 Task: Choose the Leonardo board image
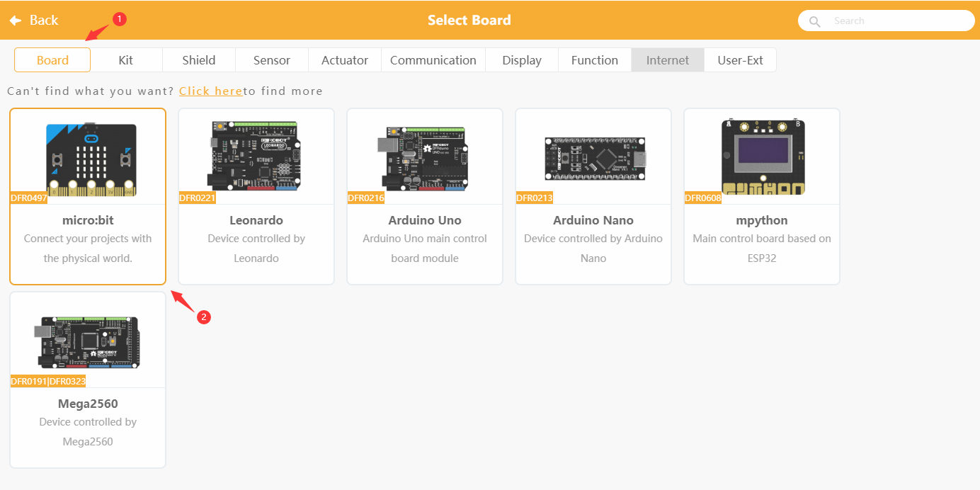(x=256, y=156)
